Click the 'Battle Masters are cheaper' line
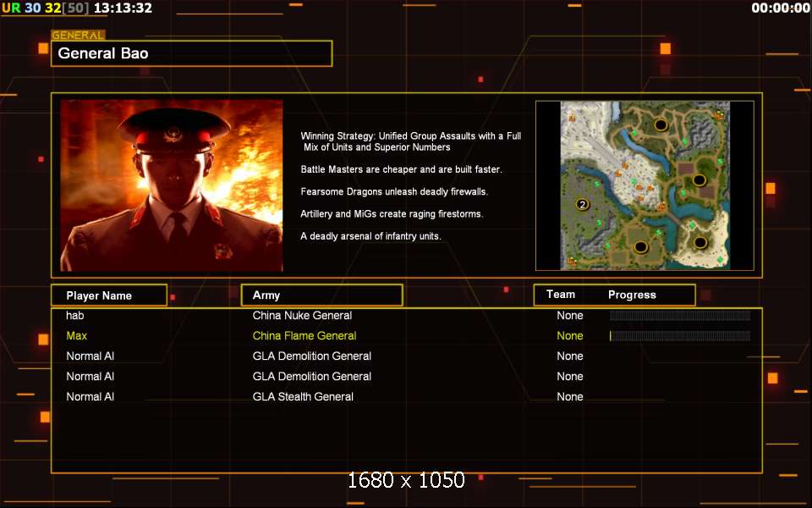Image resolution: width=812 pixels, height=508 pixels. (401, 169)
